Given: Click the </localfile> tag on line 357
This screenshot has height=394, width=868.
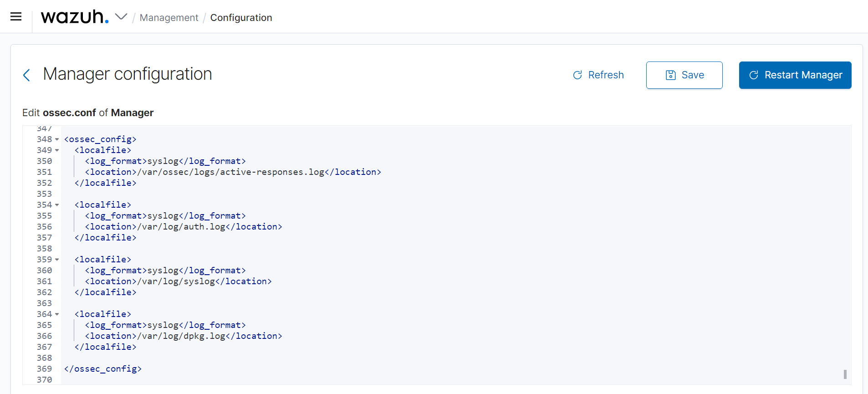Looking at the screenshot, I should (x=106, y=238).
